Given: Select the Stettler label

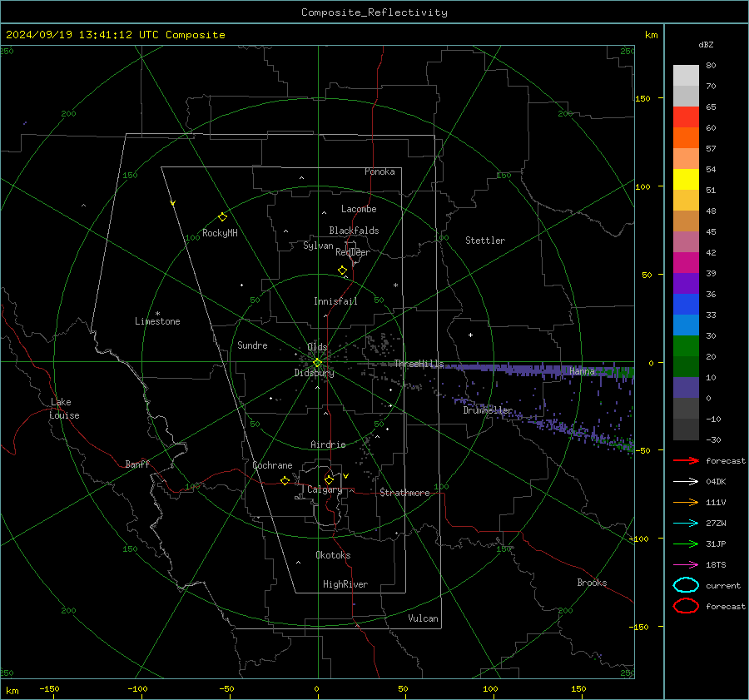Looking at the screenshot, I should 485,241.
